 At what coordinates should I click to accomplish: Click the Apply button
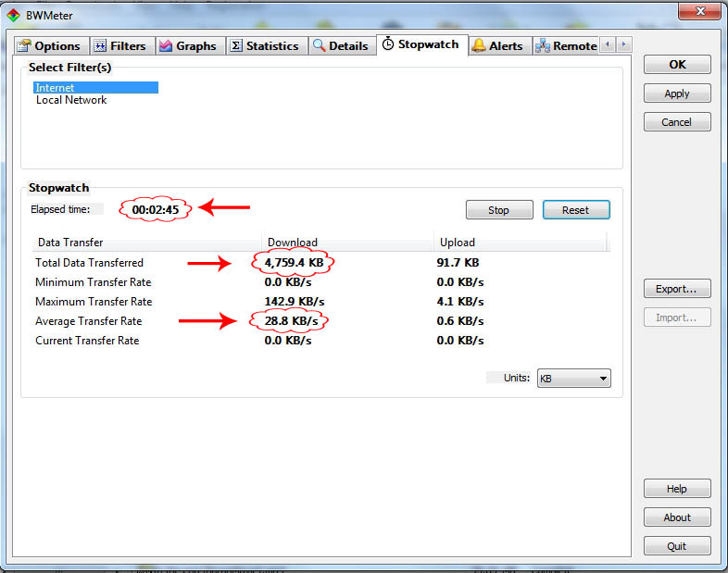[677, 93]
